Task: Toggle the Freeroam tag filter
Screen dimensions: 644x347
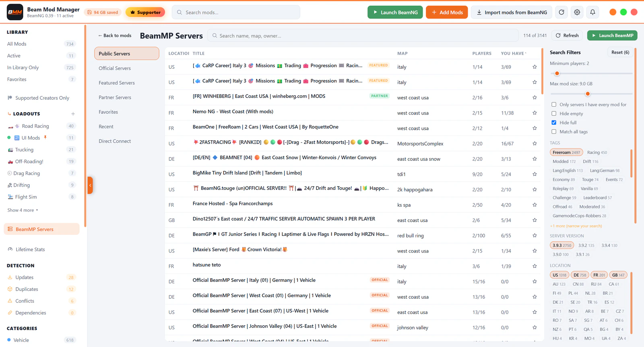Action: point(566,152)
